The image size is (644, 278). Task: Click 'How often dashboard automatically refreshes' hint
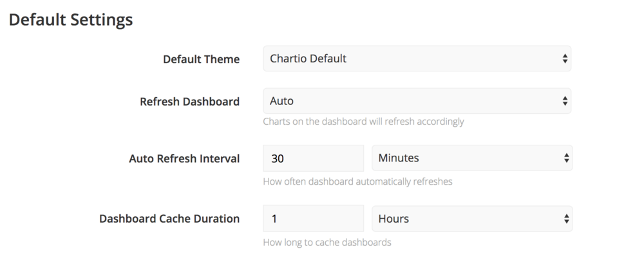click(x=357, y=181)
